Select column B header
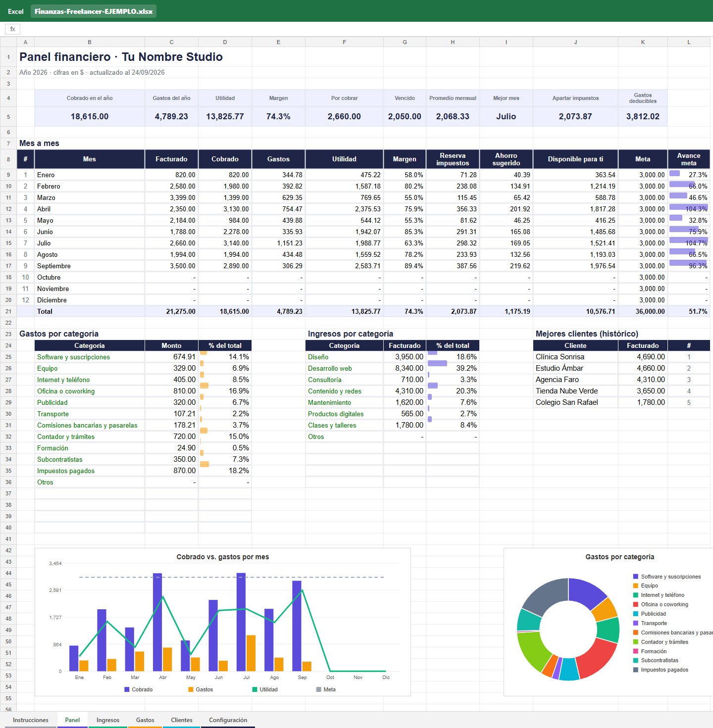Screen dimensions: 713x728 click(x=90, y=42)
